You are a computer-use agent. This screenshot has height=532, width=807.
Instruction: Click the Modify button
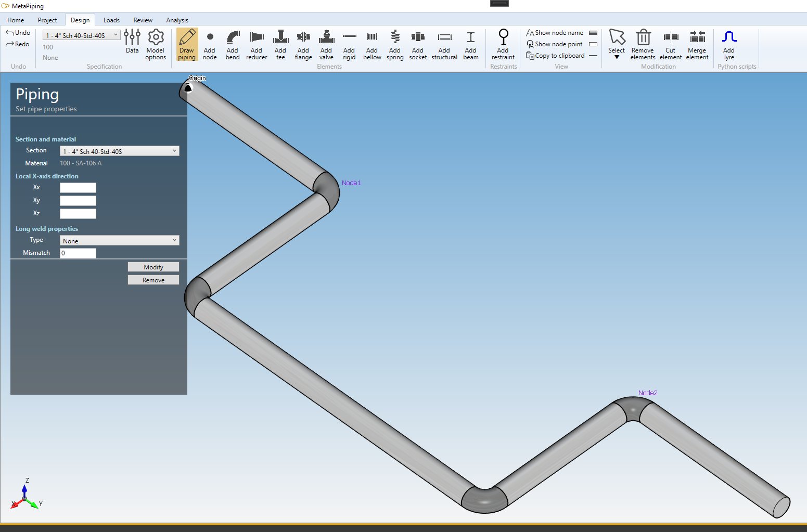153,267
